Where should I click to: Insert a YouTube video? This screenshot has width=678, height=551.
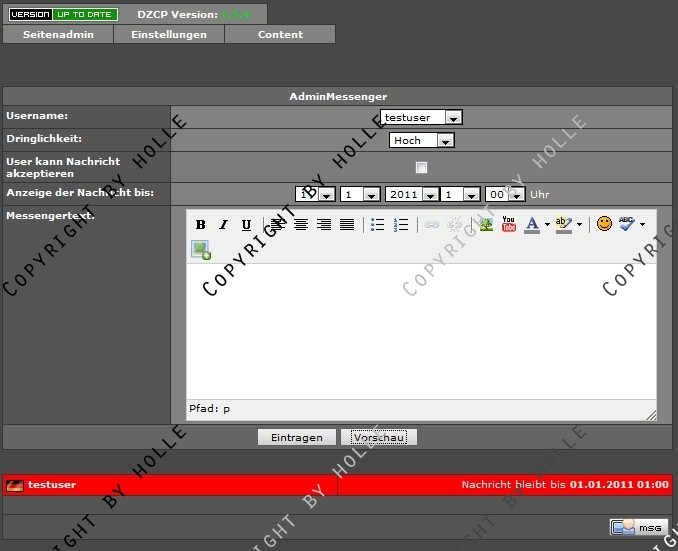[x=509, y=225]
